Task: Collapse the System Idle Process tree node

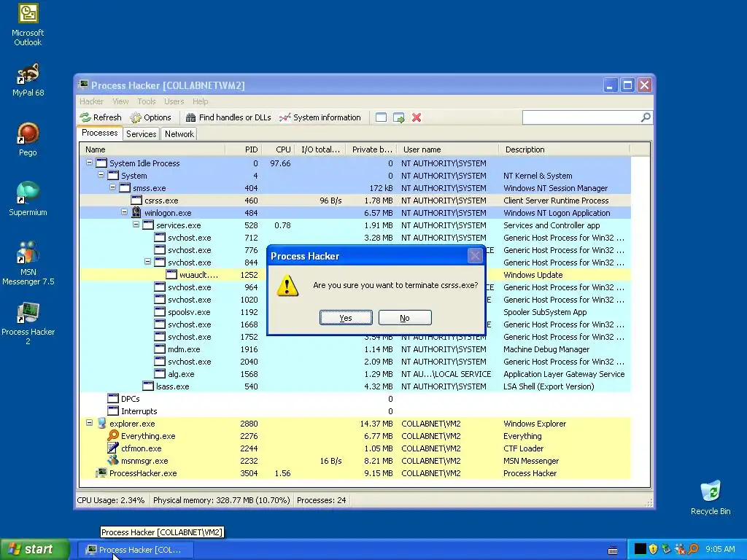Action: pyautogui.click(x=89, y=163)
